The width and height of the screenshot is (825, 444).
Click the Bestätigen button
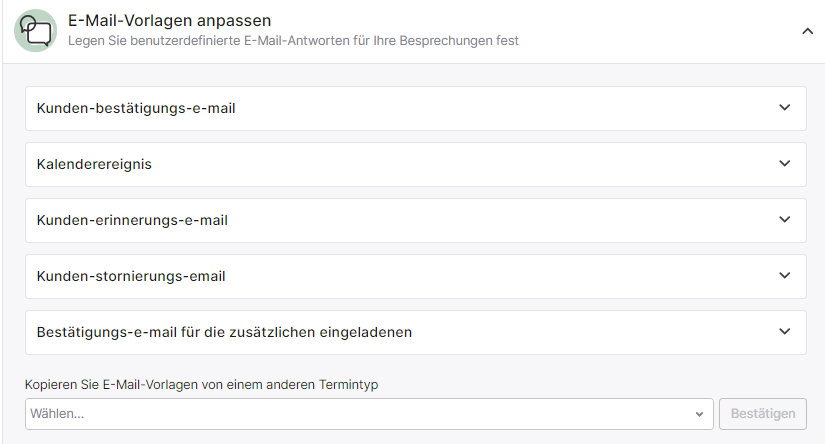(762, 414)
